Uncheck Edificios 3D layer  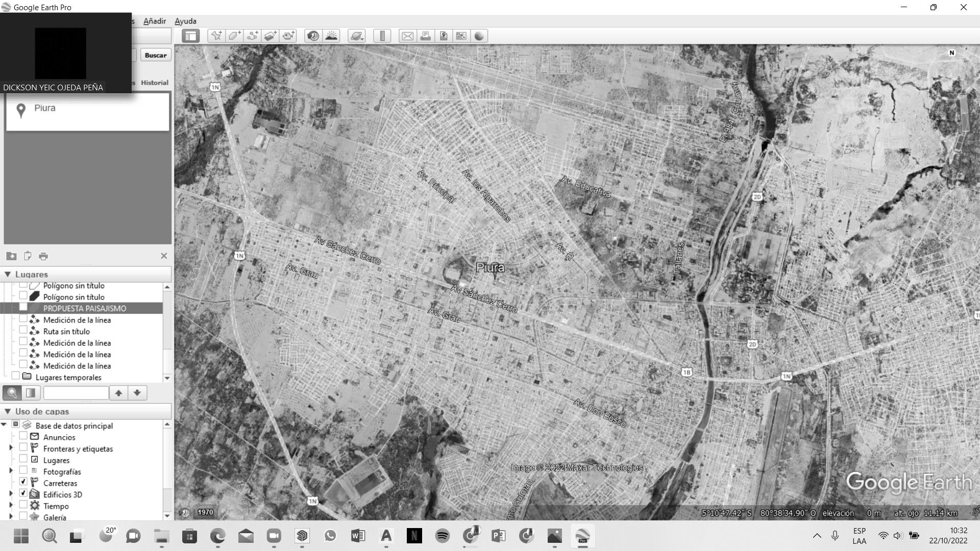[23, 493]
